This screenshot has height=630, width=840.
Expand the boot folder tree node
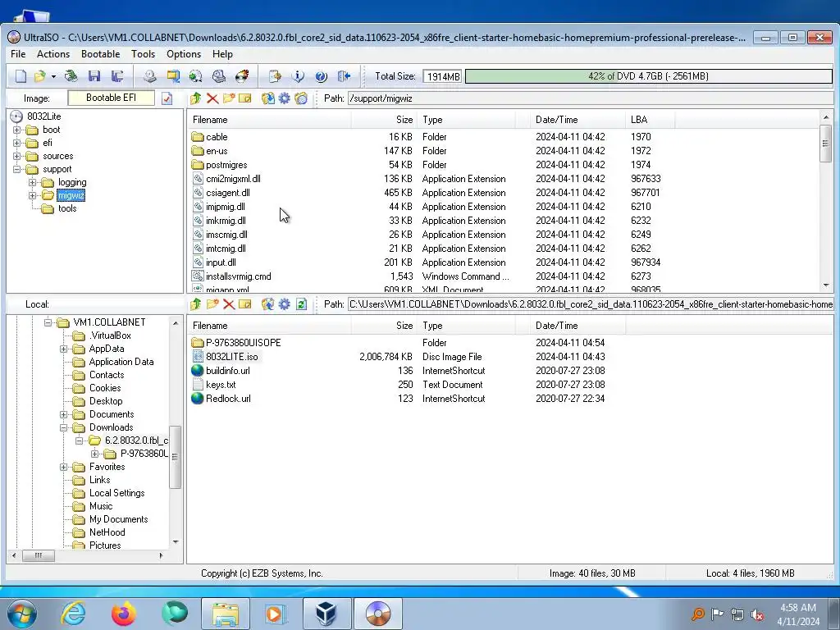point(17,130)
